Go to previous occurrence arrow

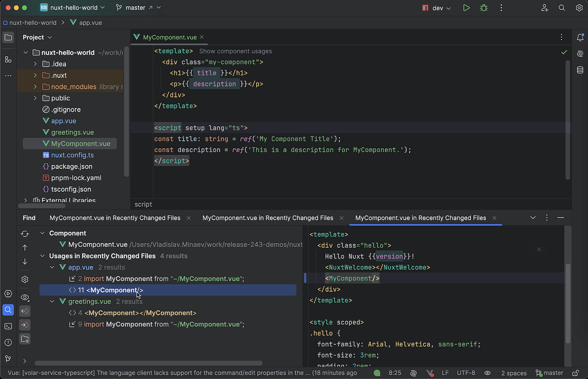tap(25, 248)
